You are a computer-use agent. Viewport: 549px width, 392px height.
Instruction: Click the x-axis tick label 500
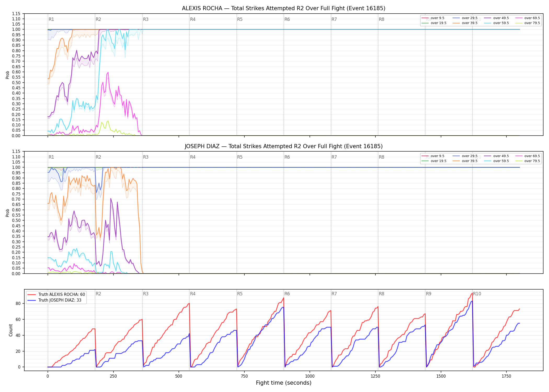click(179, 376)
